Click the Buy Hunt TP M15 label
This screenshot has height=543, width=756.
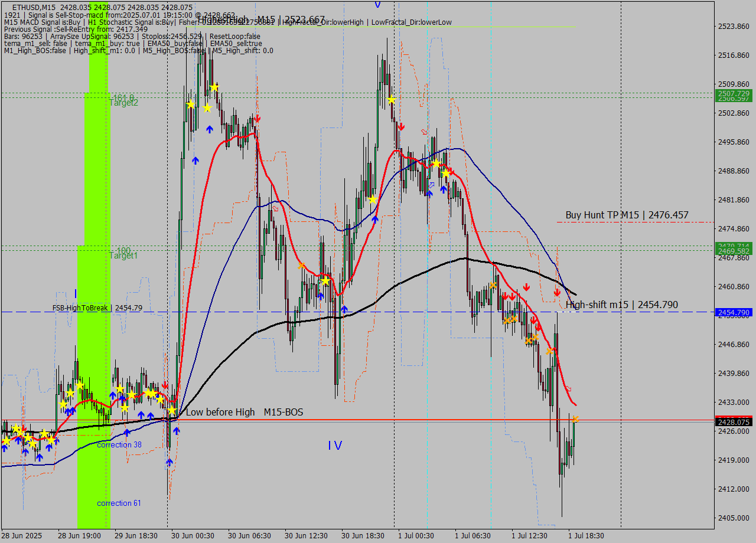point(627,215)
